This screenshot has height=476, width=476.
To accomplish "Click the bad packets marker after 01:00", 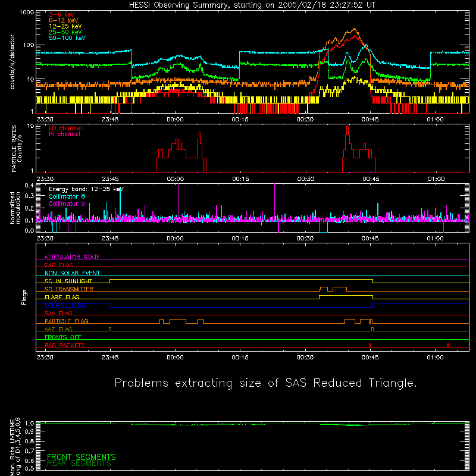I will 448,345.
